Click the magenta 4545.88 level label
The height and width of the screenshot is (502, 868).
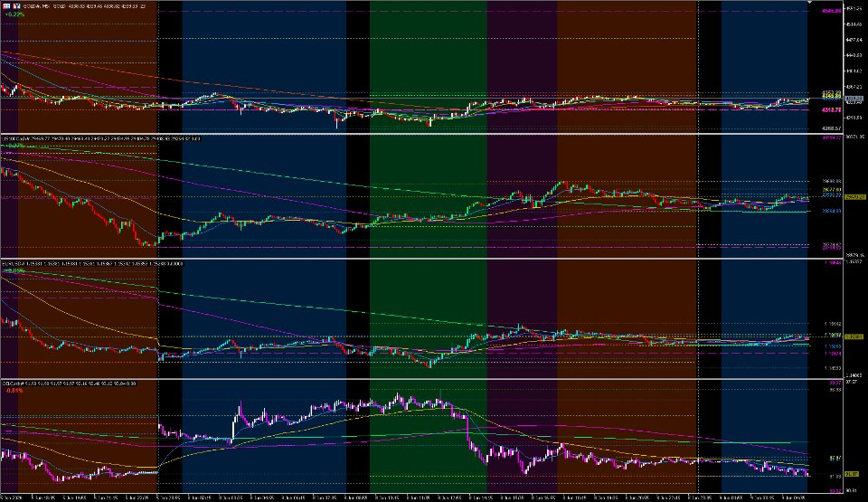pos(832,11)
